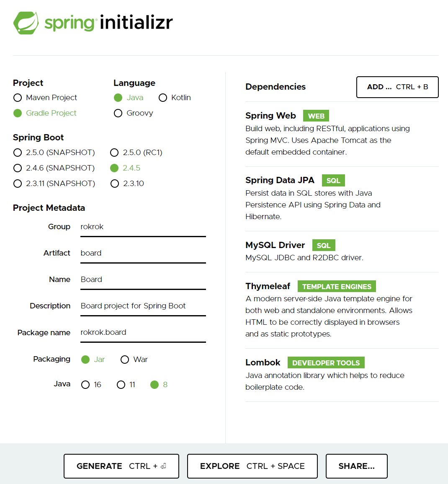
Task: Click the Spring Web dependency title
Action: tap(271, 116)
